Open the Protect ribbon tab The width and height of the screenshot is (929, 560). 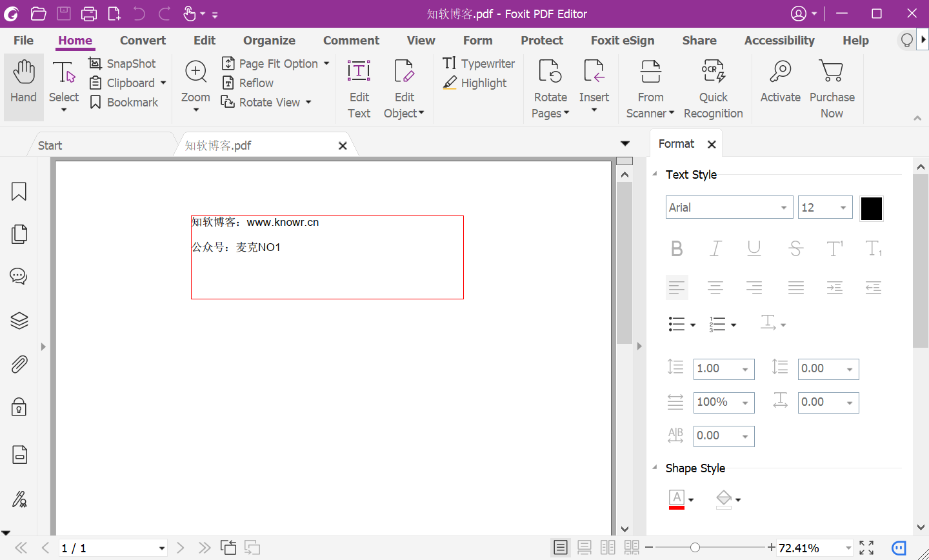(542, 40)
